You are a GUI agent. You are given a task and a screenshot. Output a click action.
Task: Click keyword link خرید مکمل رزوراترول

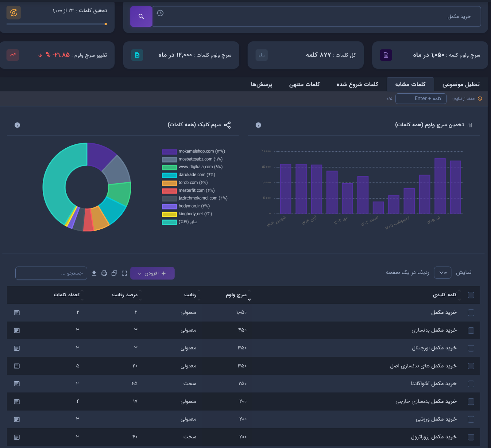coord(434,437)
